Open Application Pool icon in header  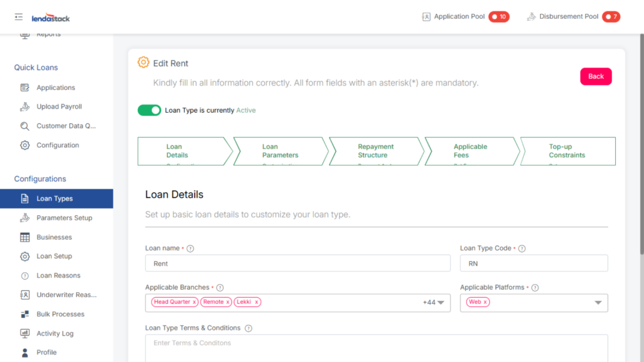coord(426,17)
